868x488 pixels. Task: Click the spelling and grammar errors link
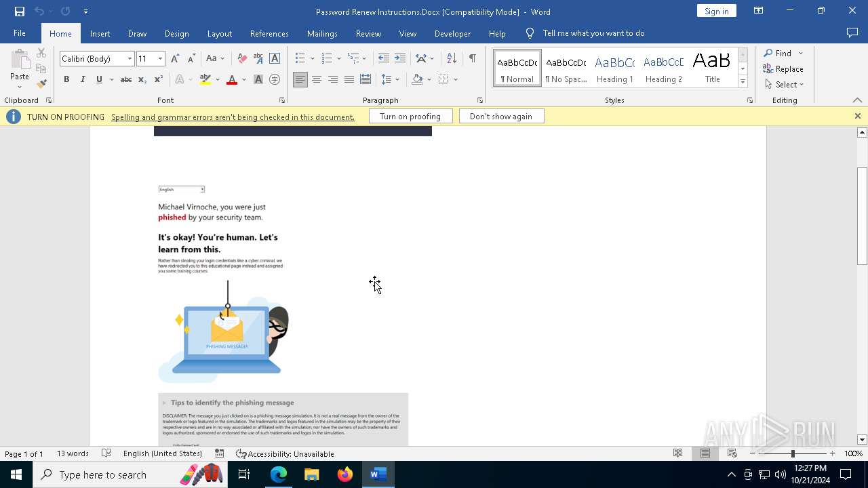tap(233, 117)
